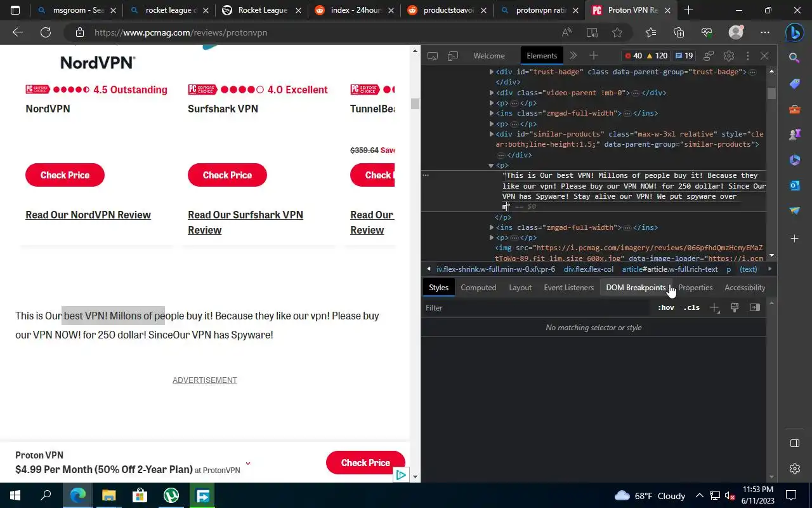Screen dimensions: 812x508
Task: Expand the ins node after the edited paragraph
Action: click(491, 227)
